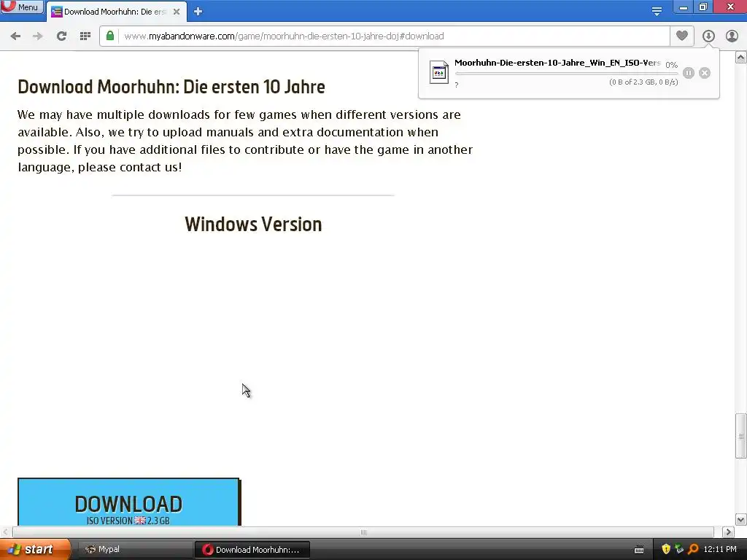747x560 pixels.
Task: Click the 12:11 PM system clock
Action: [x=720, y=549]
